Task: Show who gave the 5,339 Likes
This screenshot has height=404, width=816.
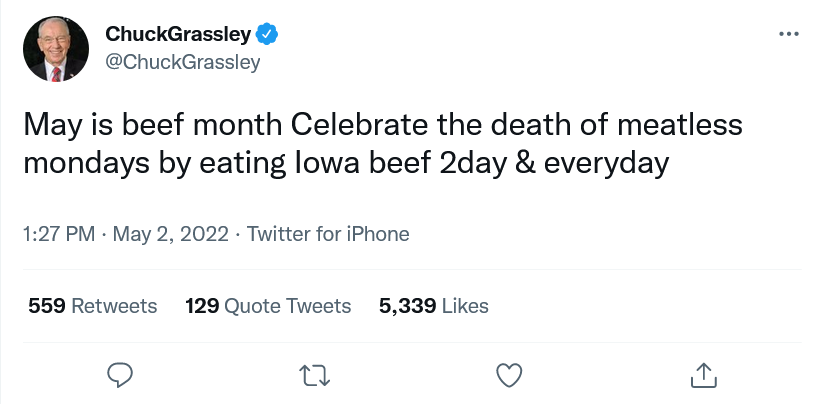Action: tap(434, 306)
